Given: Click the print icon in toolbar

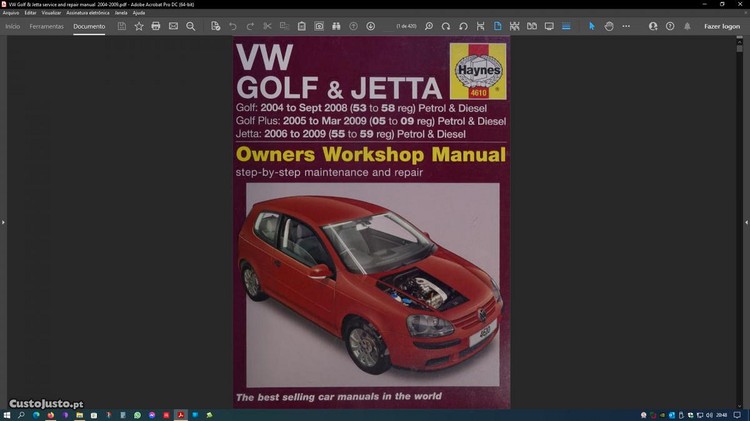Looking at the screenshot, I should pyautogui.click(x=156, y=26).
